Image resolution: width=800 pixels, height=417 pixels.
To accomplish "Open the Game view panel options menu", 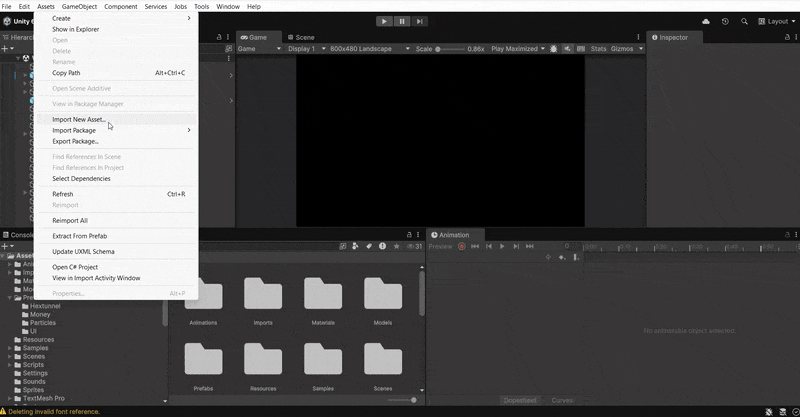I will click(x=638, y=37).
